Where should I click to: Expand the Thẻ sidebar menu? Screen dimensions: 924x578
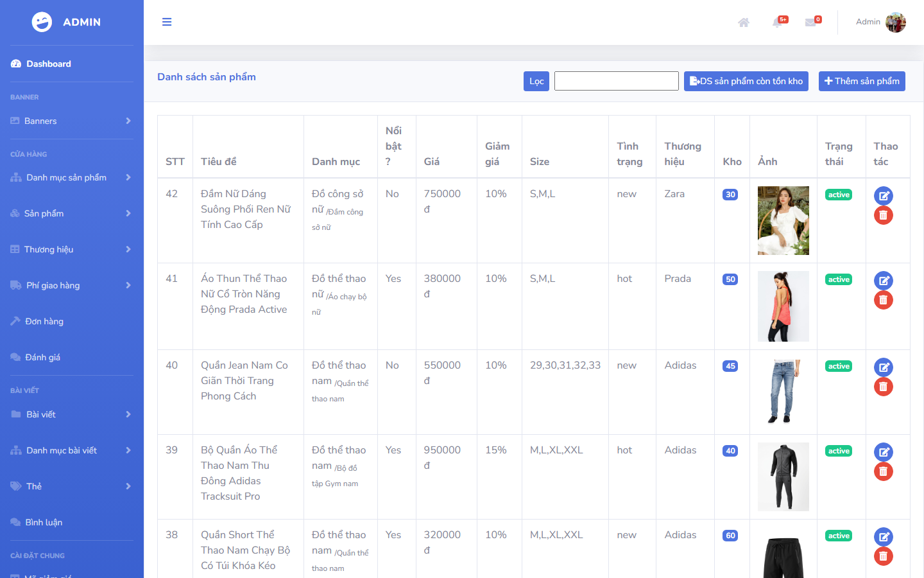coord(72,486)
